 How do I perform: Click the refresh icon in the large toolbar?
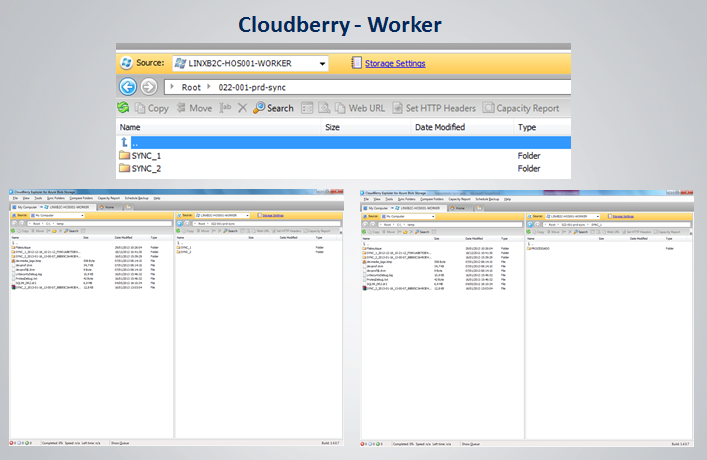point(123,108)
